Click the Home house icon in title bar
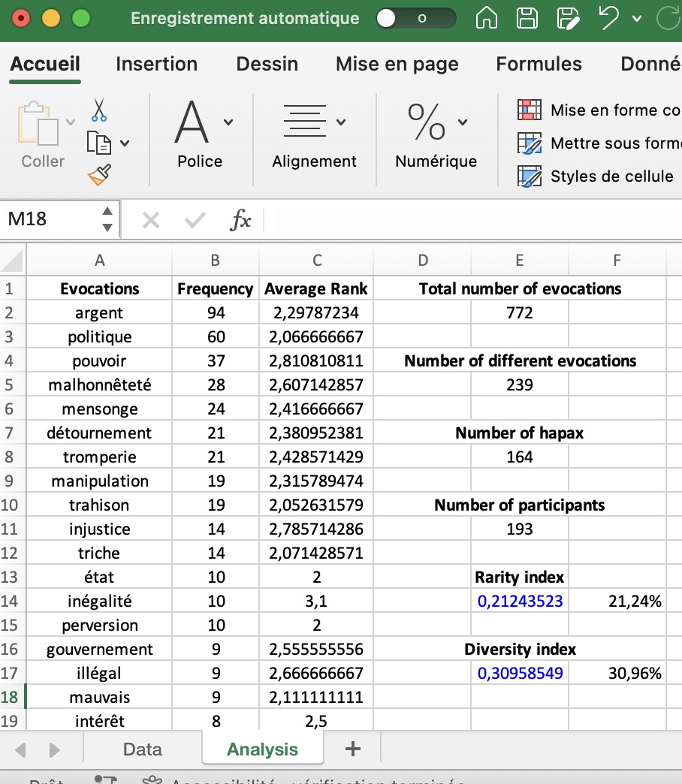 487,19
